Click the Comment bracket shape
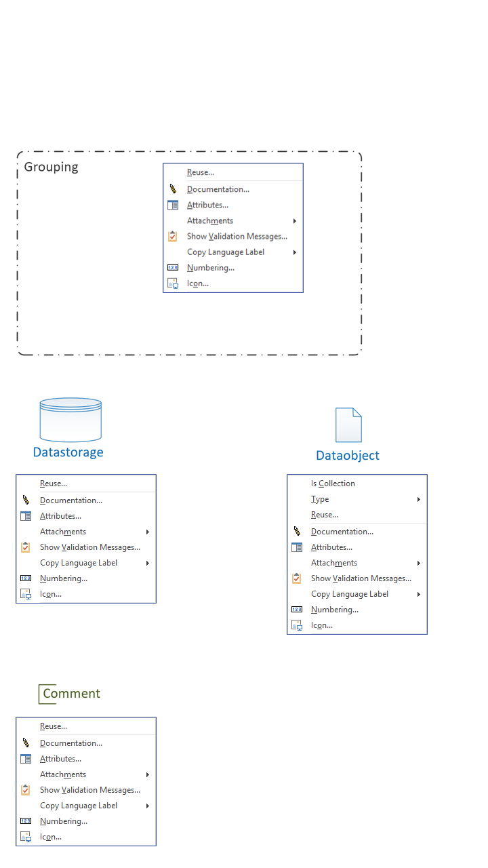 tap(47, 694)
